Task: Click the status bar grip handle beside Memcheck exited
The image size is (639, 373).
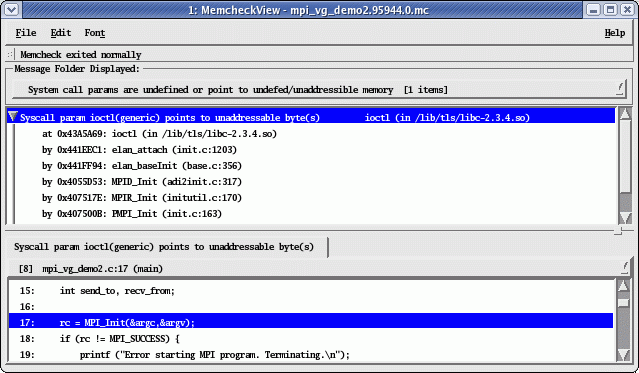Action: point(10,54)
